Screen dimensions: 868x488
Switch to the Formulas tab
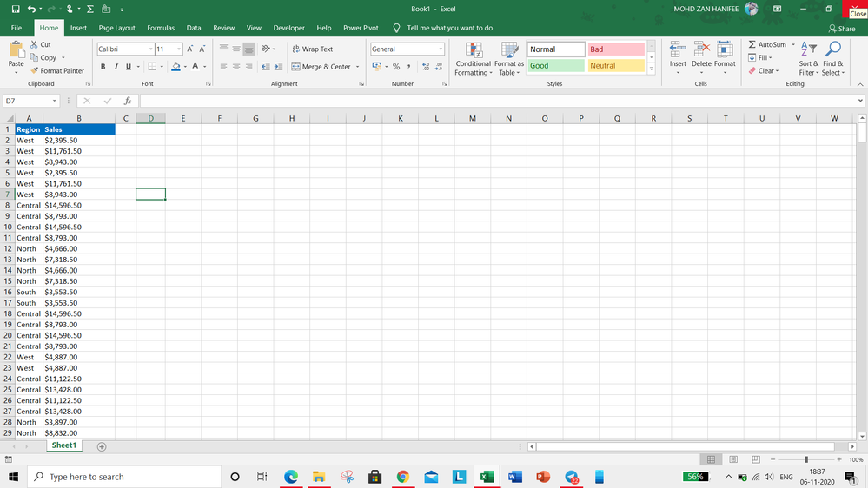point(161,28)
